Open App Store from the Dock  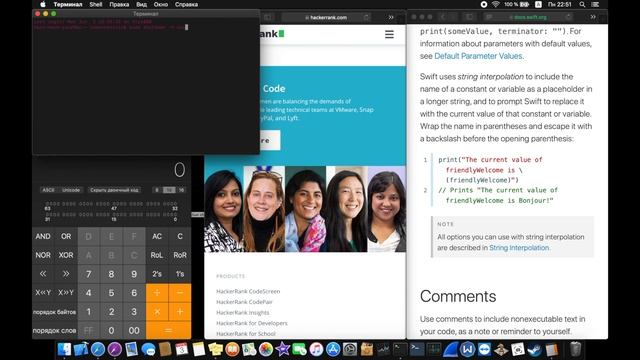333,349
